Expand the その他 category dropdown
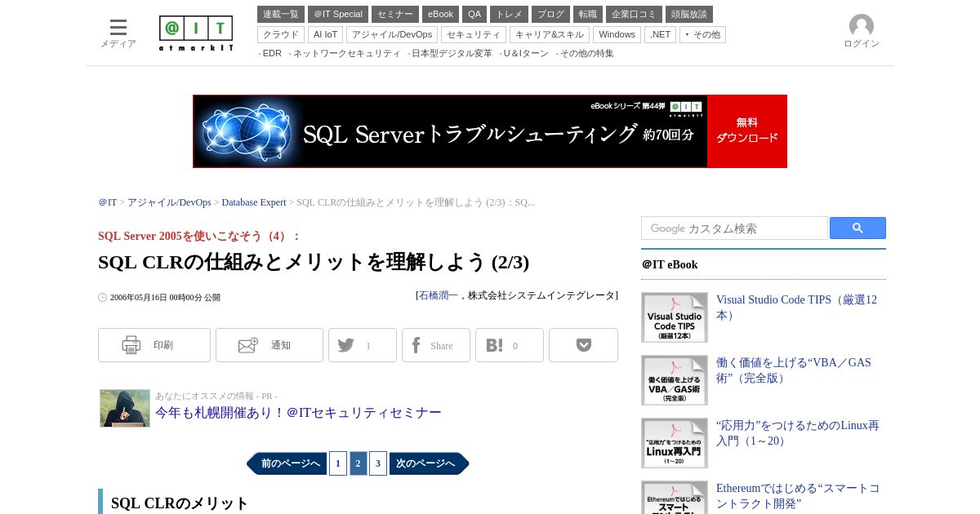980x514 pixels. coord(702,34)
